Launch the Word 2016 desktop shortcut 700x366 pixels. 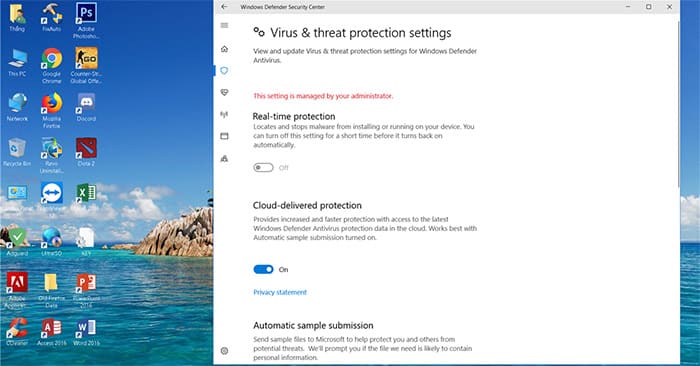pyautogui.click(x=86, y=332)
